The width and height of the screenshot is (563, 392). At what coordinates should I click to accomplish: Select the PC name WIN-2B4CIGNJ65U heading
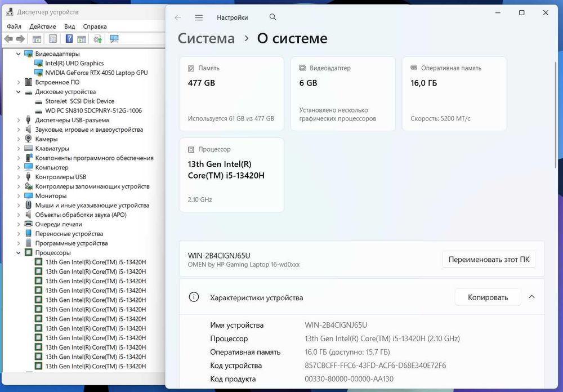219,256
